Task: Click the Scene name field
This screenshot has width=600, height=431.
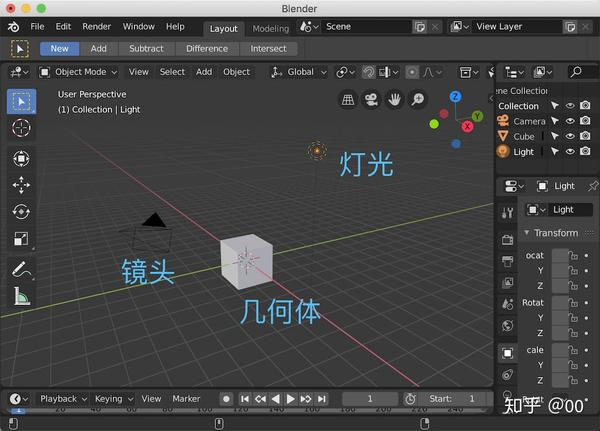Action: (366, 27)
